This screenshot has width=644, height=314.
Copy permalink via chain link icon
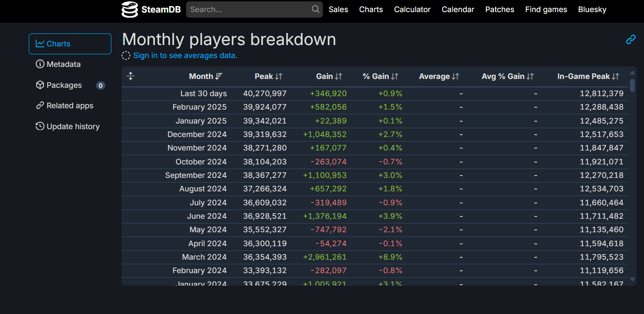click(x=631, y=39)
